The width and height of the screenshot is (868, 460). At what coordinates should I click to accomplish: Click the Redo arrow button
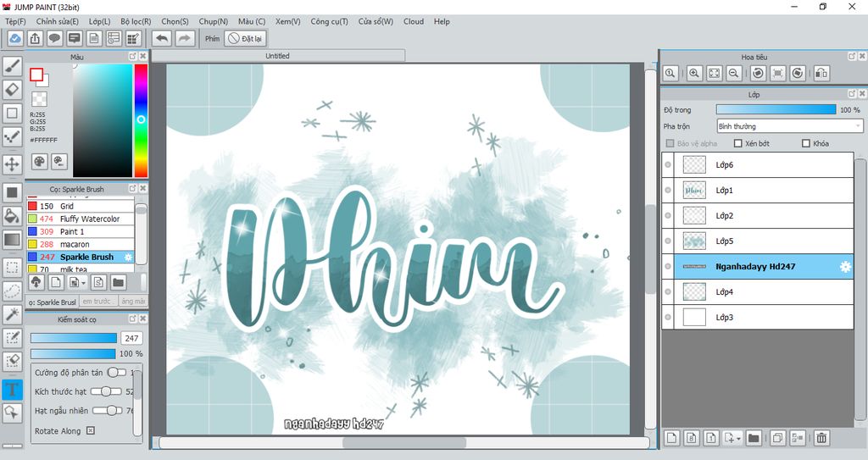tap(184, 38)
